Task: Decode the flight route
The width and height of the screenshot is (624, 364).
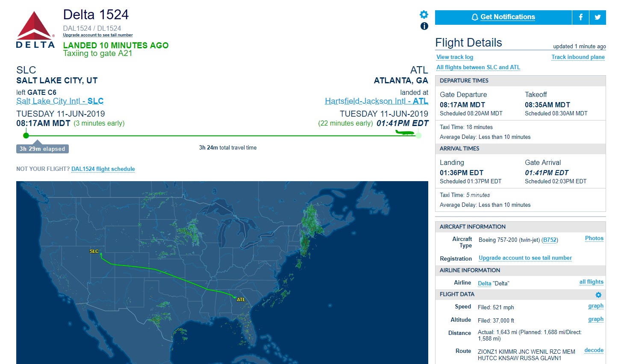Action: tap(594, 350)
